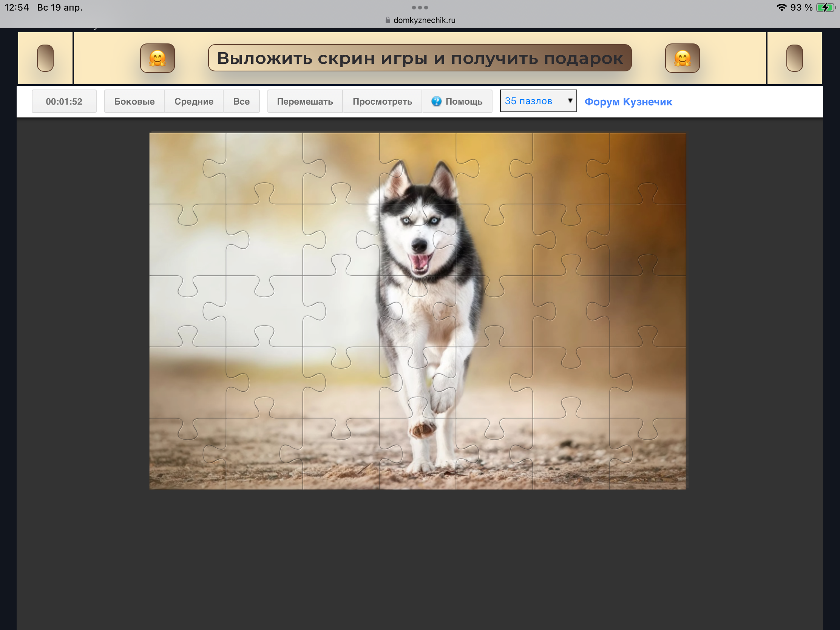Tap the lock icon beside domkyznechik.ru
This screenshot has width=840, height=630.
pyautogui.click(x=388, y=20)
